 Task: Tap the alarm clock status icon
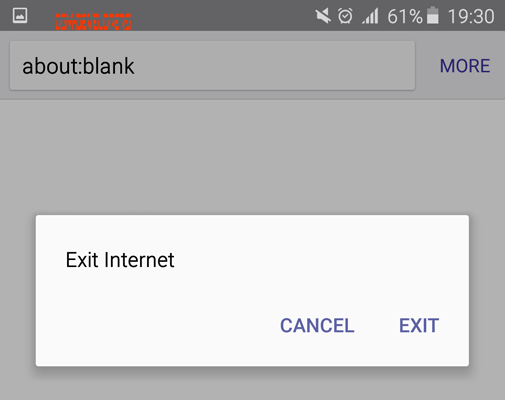(345, 16)
